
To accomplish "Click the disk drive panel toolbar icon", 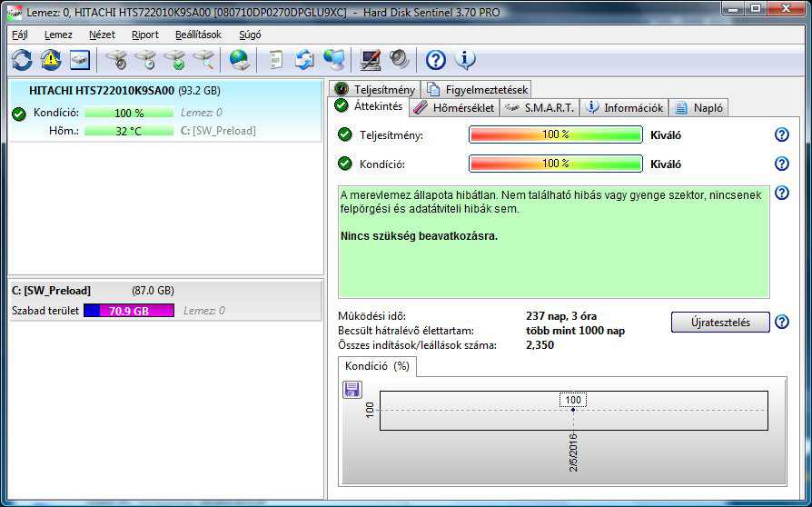I will (x=80, y=60).
